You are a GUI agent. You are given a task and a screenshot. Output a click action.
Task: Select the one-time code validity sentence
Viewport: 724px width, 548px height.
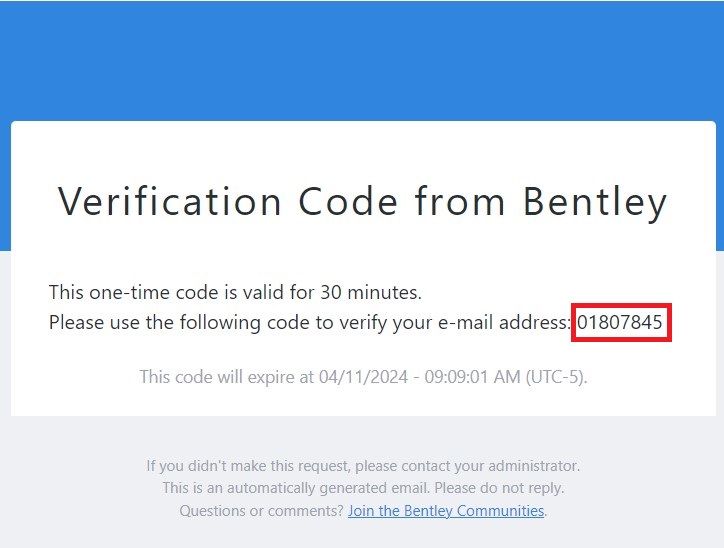pyautogui.click(x=235, y=293)
